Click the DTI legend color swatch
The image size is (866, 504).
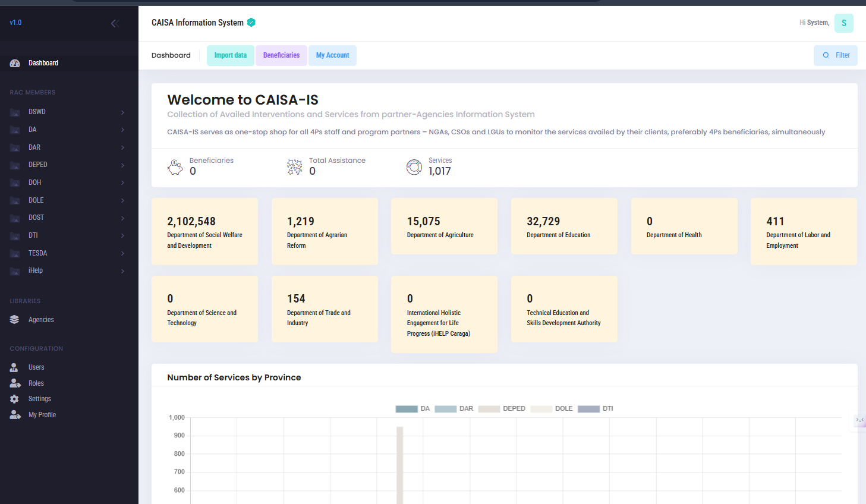pyautogui.click(x=588, y=409)
